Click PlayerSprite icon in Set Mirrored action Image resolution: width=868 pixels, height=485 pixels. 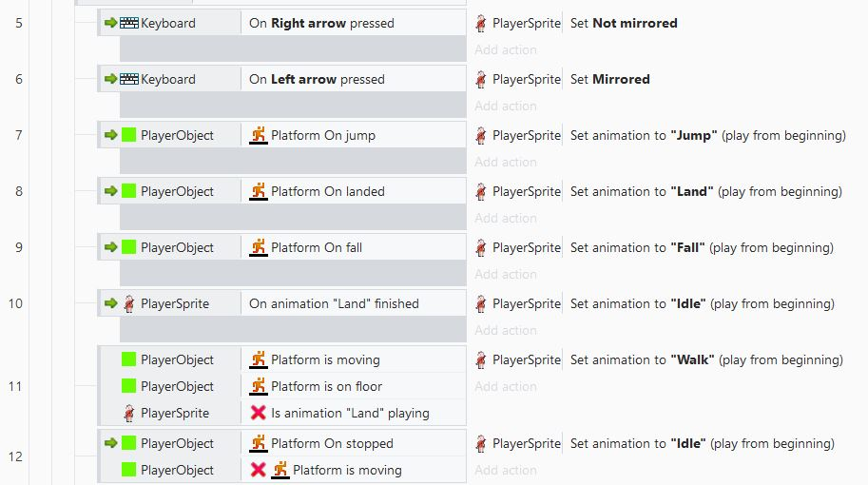pos(480,79)
